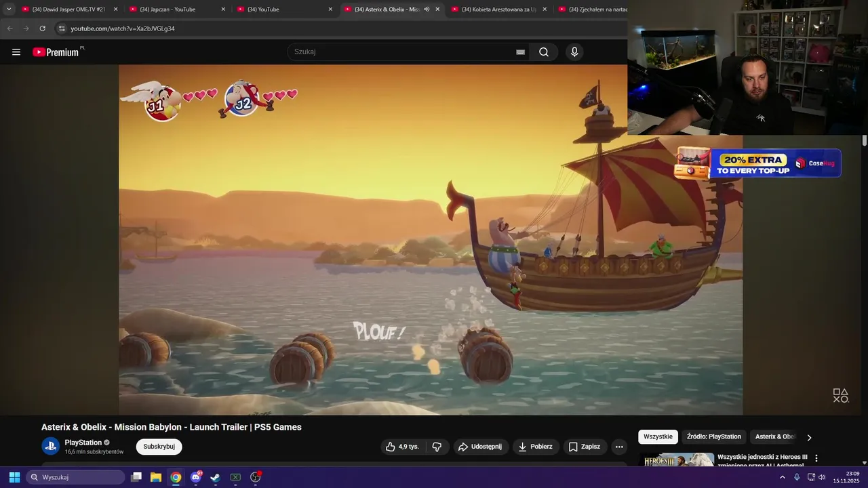The image size is (868, 488).
Task: View site information icon in address bar
Action: [x=62, y=28]
